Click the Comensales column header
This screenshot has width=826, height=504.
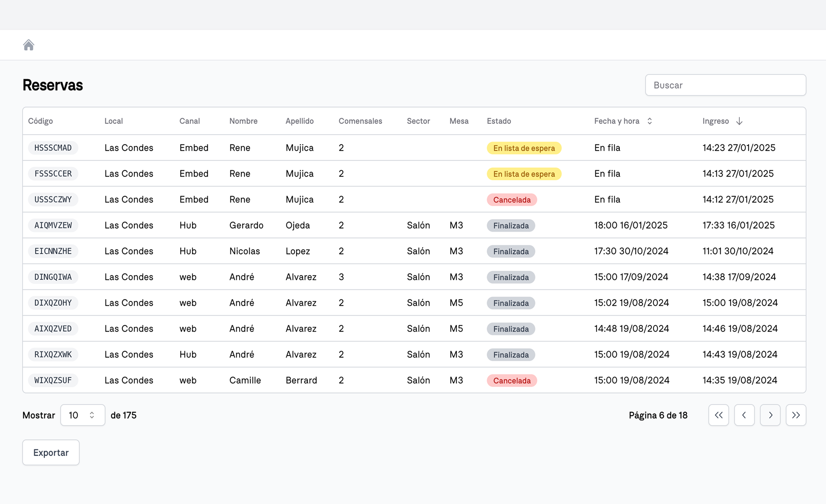point(360,121)
